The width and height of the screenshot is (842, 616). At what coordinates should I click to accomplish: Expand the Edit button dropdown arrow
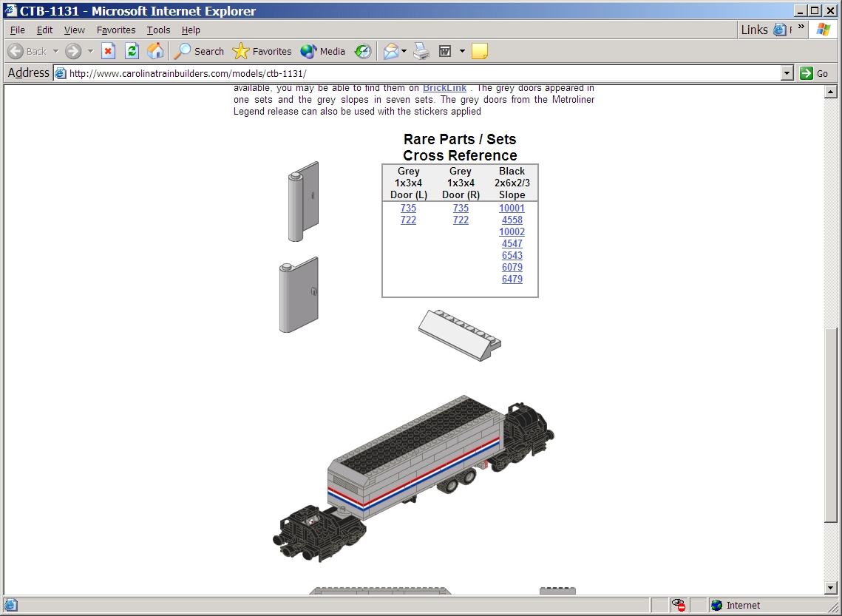[x=462, y=52]
